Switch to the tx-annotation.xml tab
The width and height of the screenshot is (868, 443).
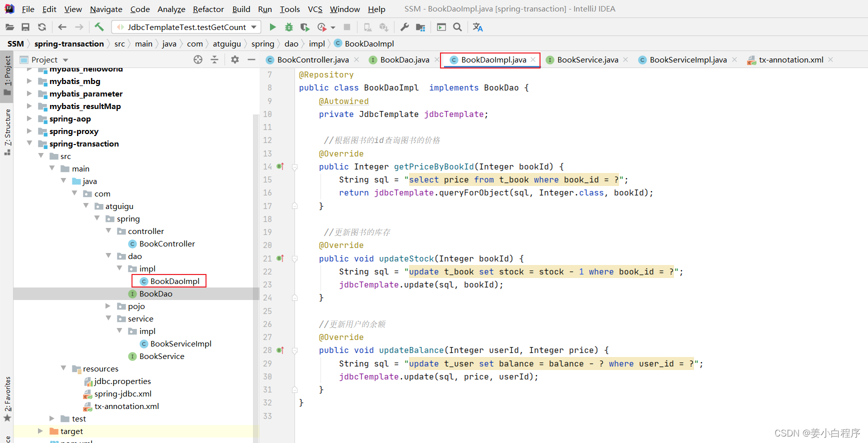tap(791, 59)
